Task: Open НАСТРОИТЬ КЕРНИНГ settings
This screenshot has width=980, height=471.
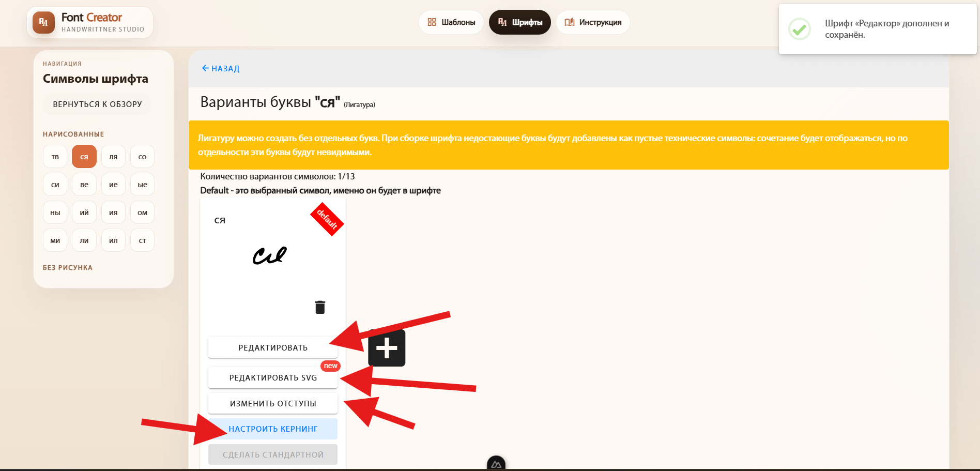Action: 273,429
